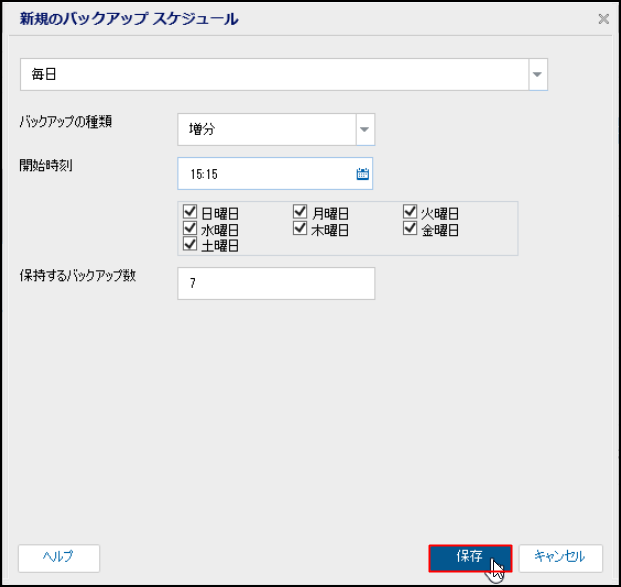Toggle the 土曜日 checkbox

tap(191, 244)
